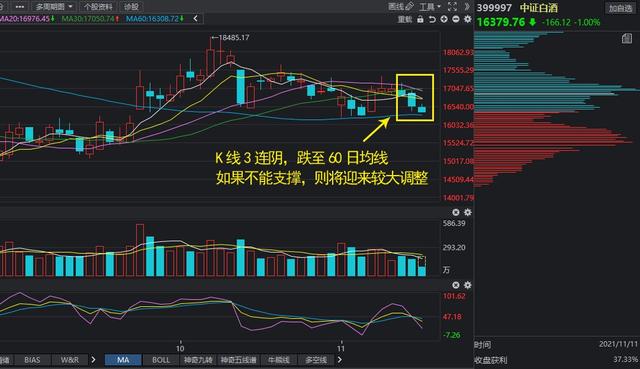
Task: Zoom out with the minus icon
Action: tap(456, 19)
